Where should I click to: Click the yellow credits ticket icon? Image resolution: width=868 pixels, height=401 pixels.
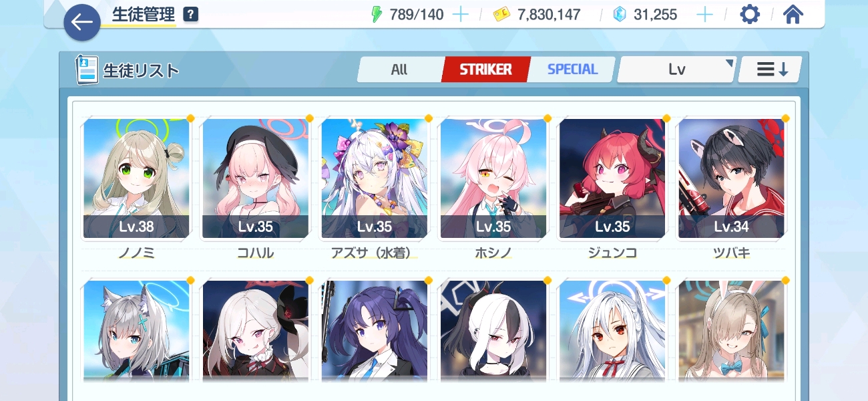501,15
